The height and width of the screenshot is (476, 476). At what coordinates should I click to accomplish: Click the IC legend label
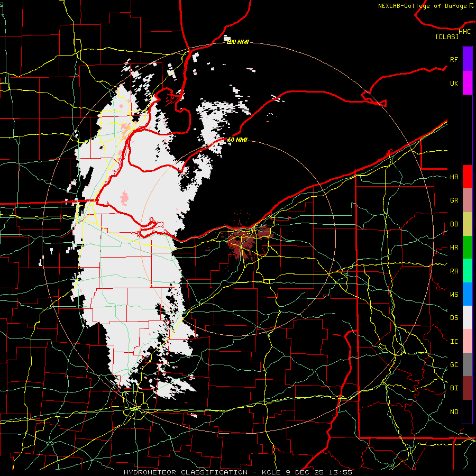coord(454,342)
